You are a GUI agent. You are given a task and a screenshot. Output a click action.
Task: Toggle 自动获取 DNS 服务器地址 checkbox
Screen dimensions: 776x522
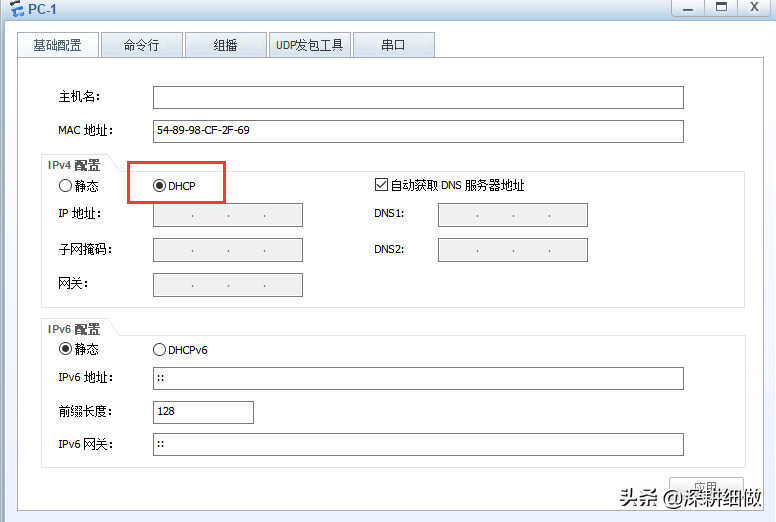click(381, 185)
